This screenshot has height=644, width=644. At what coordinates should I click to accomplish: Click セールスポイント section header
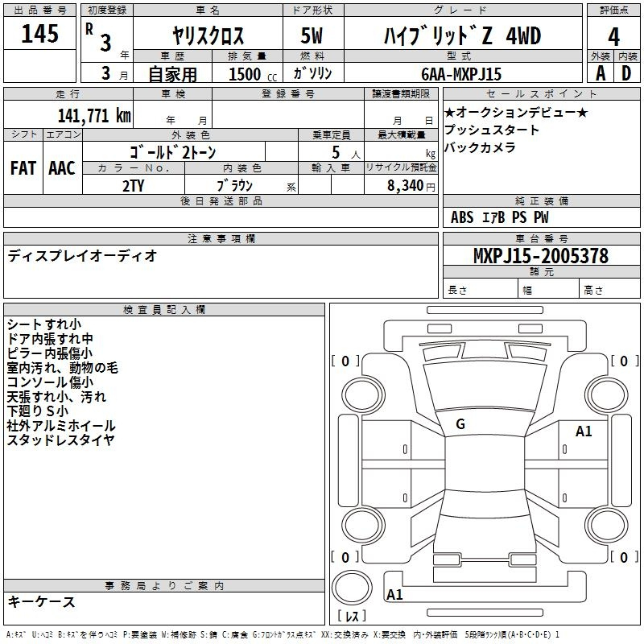(x=541, y=93)
